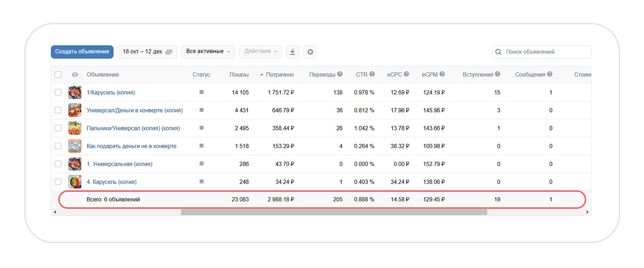
Task: Click status square of 1/Карусель (копия) ad
Action: [x=201, y=92]
